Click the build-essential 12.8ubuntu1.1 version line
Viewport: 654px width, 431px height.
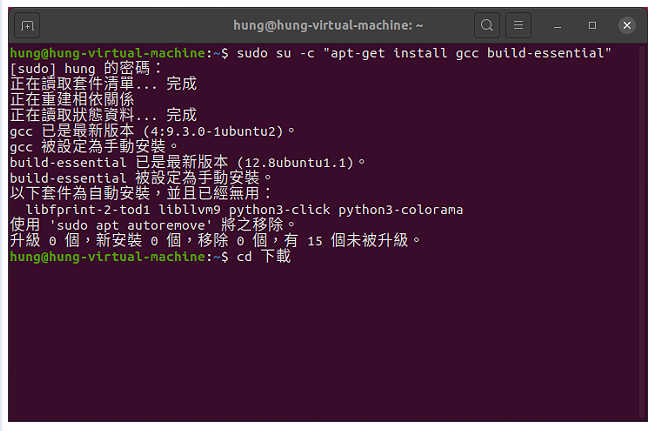[188, 162]
